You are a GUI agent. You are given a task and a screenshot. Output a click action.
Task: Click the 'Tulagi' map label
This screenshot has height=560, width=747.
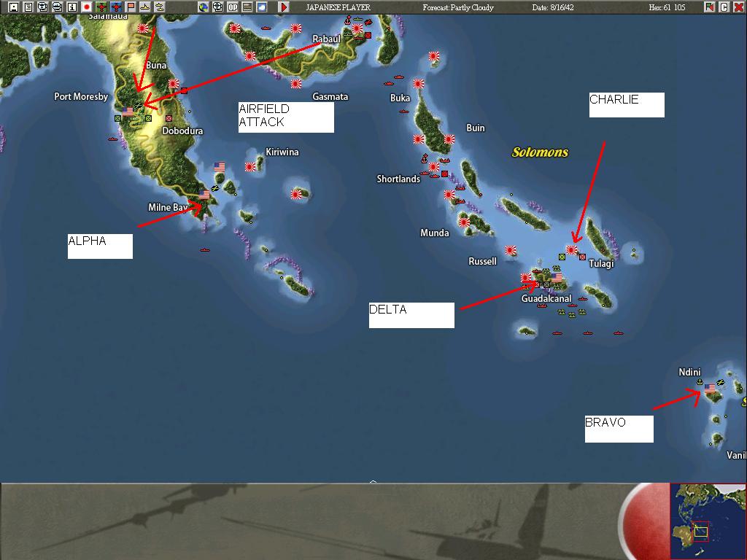601,263
